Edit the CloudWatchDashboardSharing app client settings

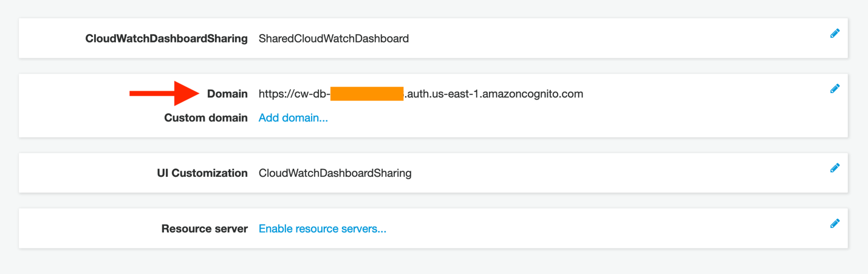coord(835,33)
